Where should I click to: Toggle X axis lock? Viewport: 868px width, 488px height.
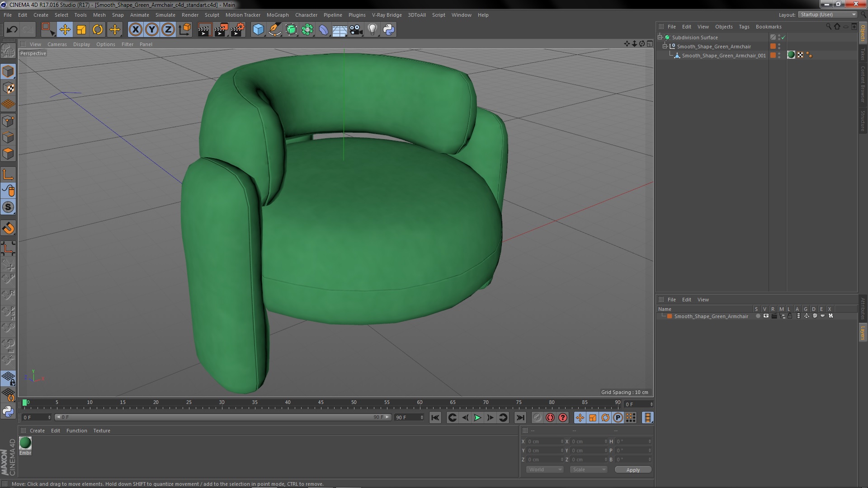(135, 30)
